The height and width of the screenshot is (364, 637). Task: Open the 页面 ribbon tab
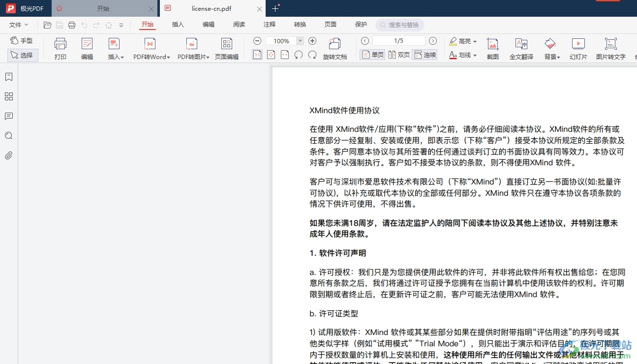[x=331, y=25]
